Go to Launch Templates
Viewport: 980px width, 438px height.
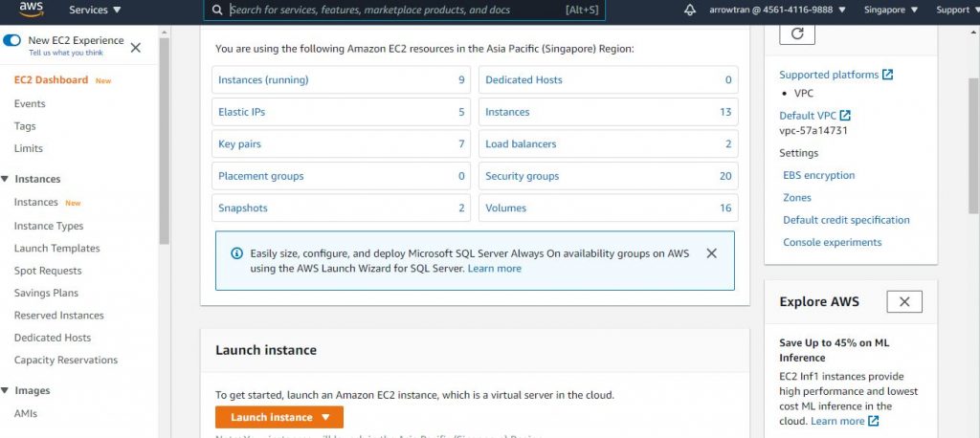click(56, 249)
